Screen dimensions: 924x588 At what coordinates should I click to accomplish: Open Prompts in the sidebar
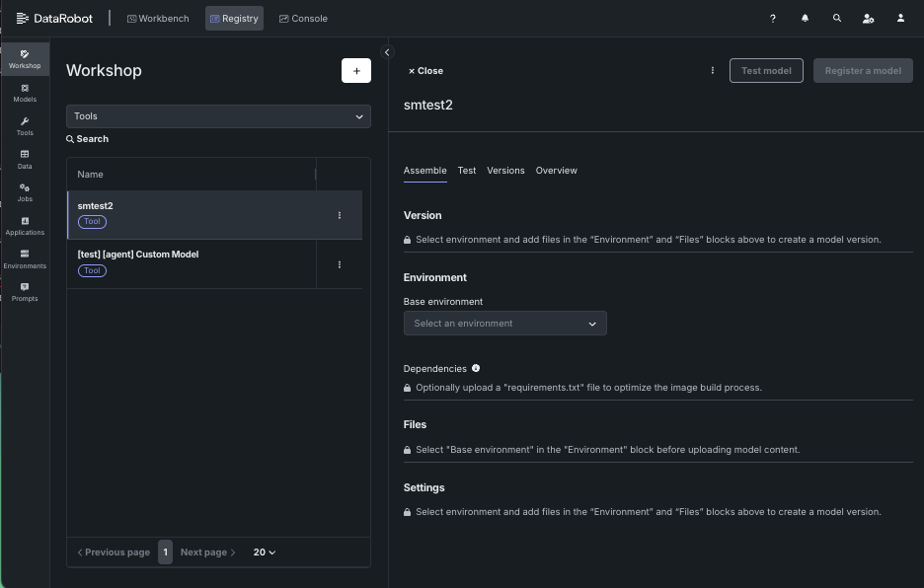[25, 292]
